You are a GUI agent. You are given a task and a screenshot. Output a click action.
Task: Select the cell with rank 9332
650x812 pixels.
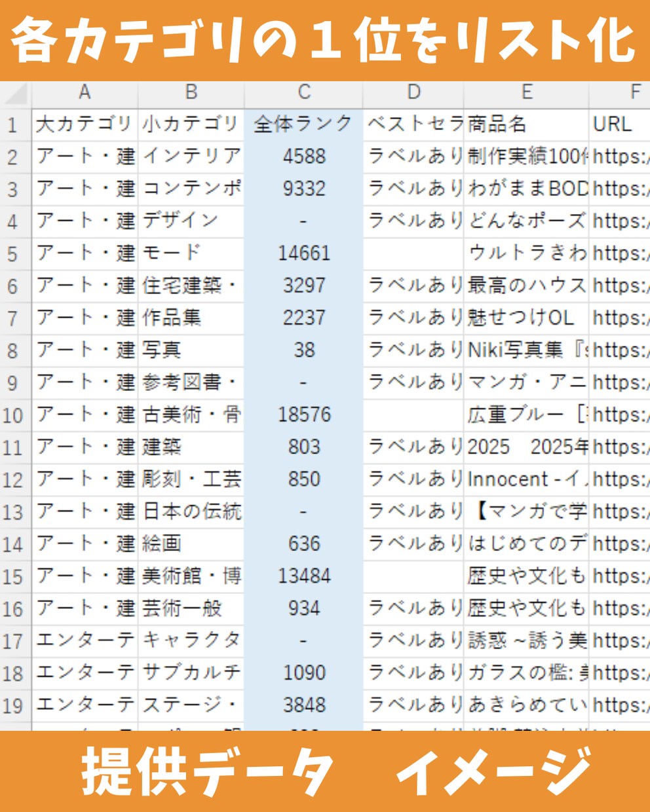(303, 189)
